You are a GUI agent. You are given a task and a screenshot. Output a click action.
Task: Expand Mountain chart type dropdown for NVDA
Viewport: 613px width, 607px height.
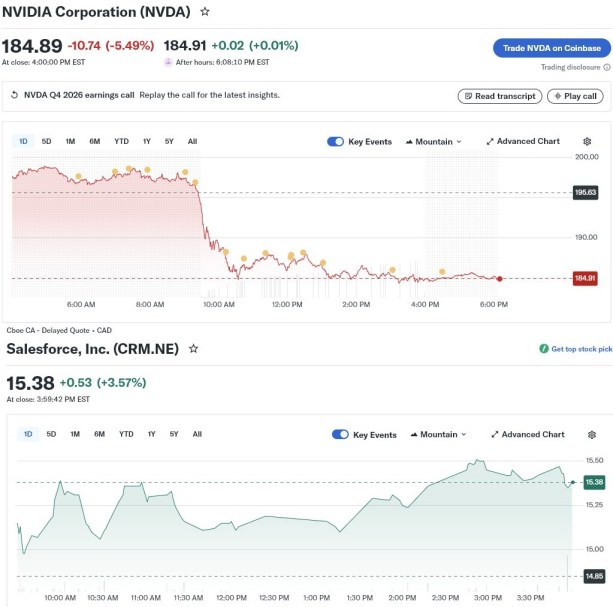(434, 142)
